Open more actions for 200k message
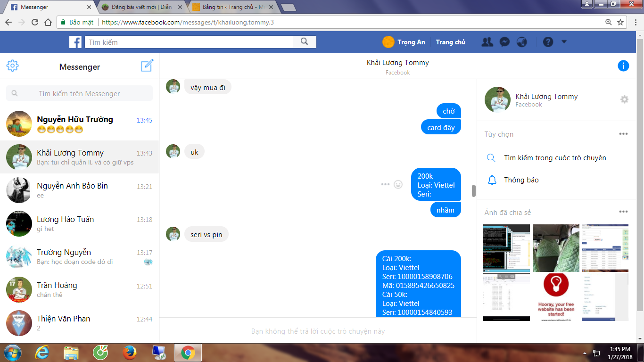Screen dimensions: 644x362 coord(385,184)
